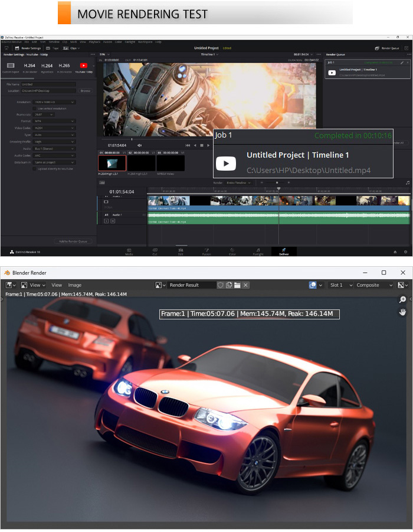Stop viewer playback

click(202, 145)
